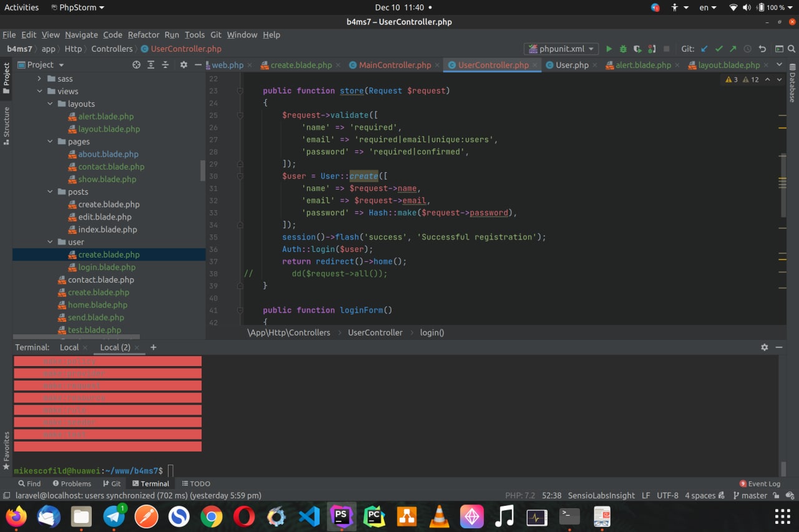Click the toolbar search magnifier icon
The width and height of the screenshot is (799, 532).
(x=793, y=49)
